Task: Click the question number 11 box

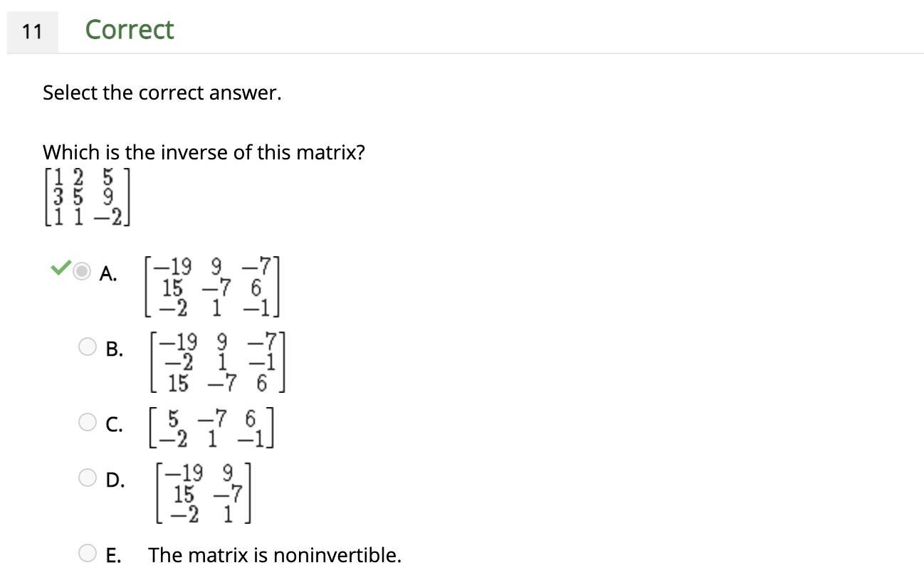Action: click(32, 31)
